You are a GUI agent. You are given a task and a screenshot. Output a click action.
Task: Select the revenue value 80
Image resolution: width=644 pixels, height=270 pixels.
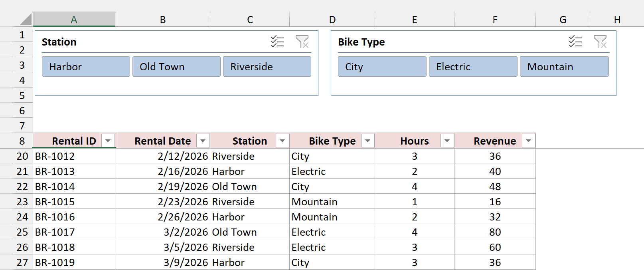495,232
